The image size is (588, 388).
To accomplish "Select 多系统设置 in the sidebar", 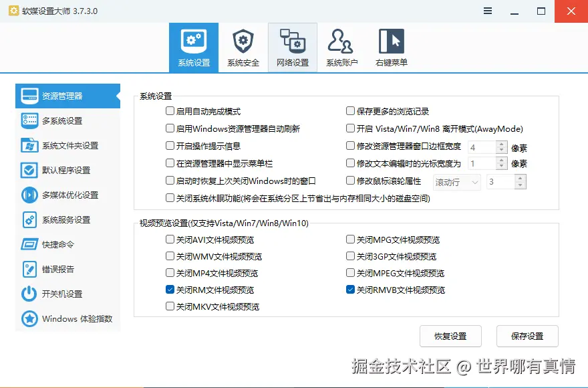I will point(68,120).
